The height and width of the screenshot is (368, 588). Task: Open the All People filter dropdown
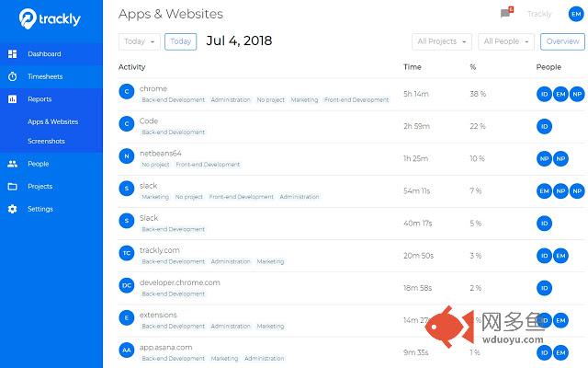click(x=506, y=41)
